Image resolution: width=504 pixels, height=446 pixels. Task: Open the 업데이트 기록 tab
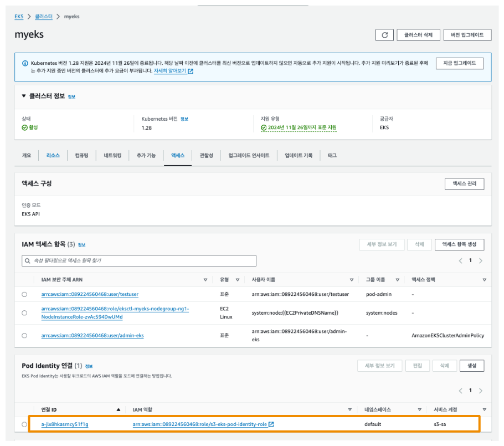299,155
